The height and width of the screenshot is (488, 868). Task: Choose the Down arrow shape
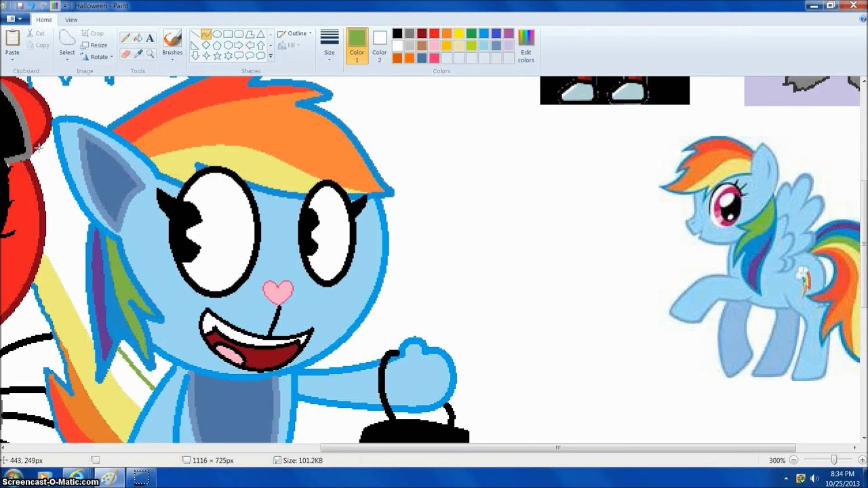195,56
